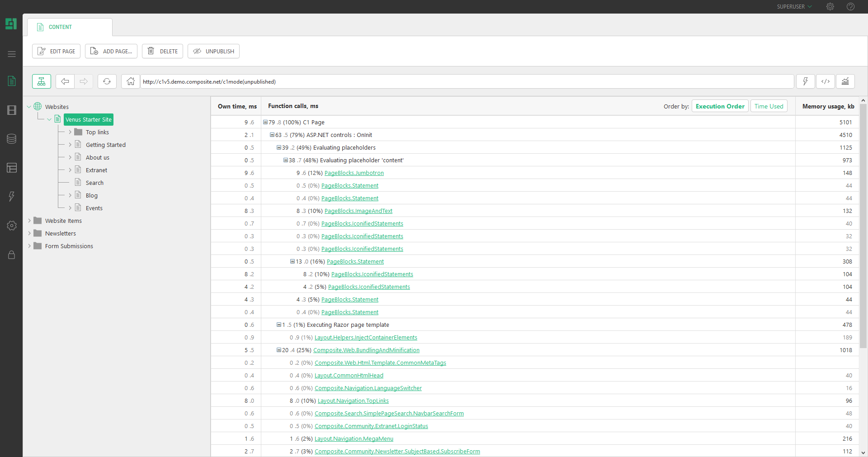Image resolution: width=868 pixels, height=457 pixels.
Task: Open the analytics chart view
Action: (x=845, y=81)
